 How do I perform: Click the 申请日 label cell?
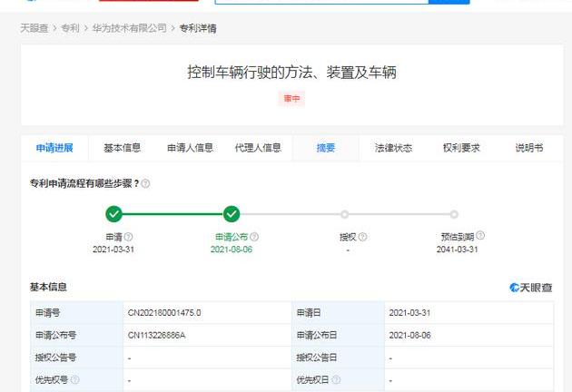coord(338,313)
